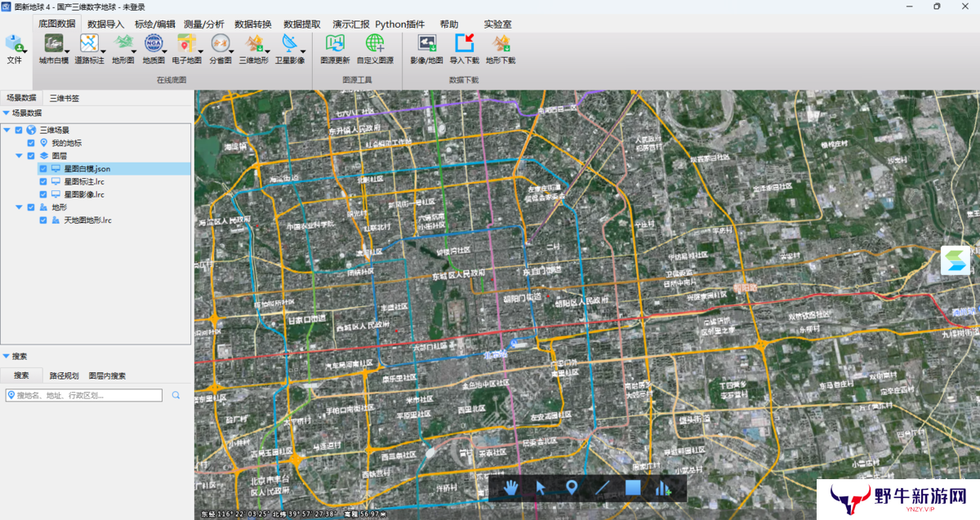Click the 城市白模 city model icon

(53, 43)
